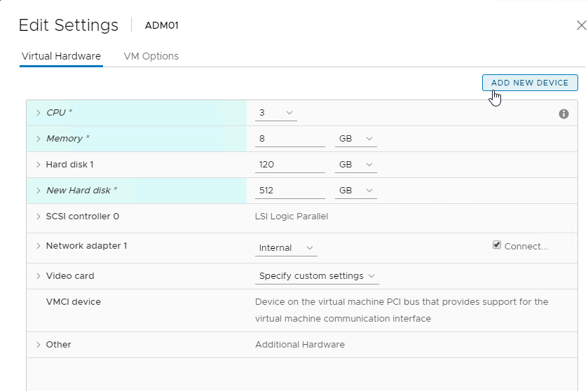Expand the New Hard disk row
Screen dimensions: 588x391
(x=39, y=191)
